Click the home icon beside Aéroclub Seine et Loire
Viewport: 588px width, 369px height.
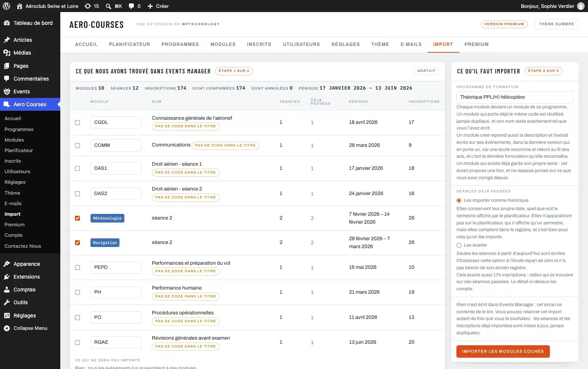coord(20,6)
